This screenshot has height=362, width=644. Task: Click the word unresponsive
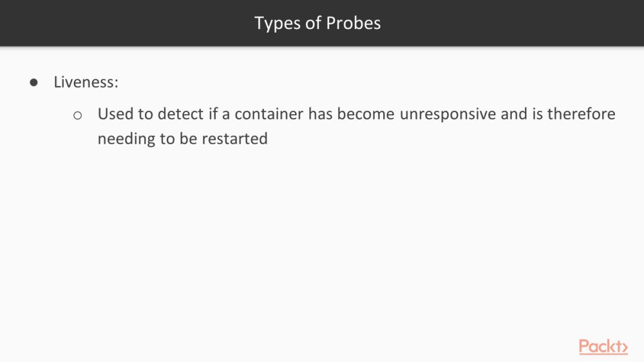[448, 114]
